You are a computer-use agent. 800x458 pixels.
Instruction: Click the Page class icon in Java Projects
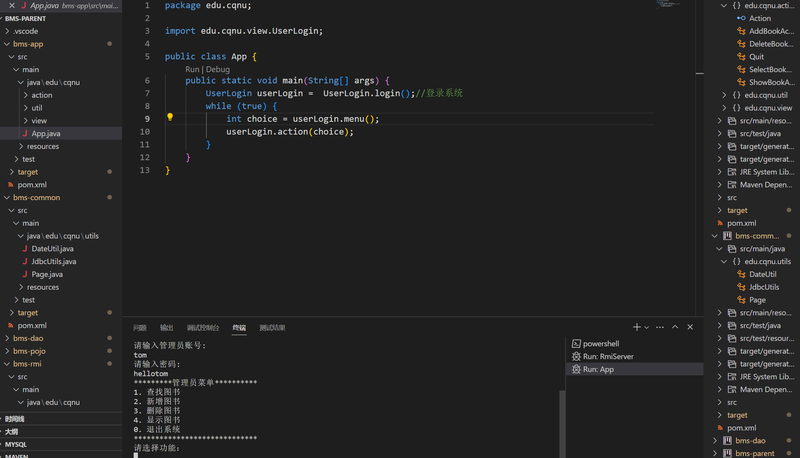[x=741, y=300]
